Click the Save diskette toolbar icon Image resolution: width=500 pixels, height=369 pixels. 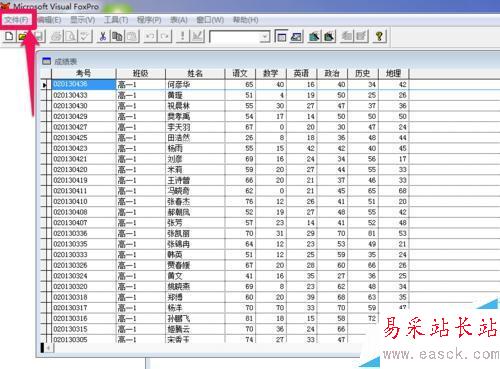[39, 36]
